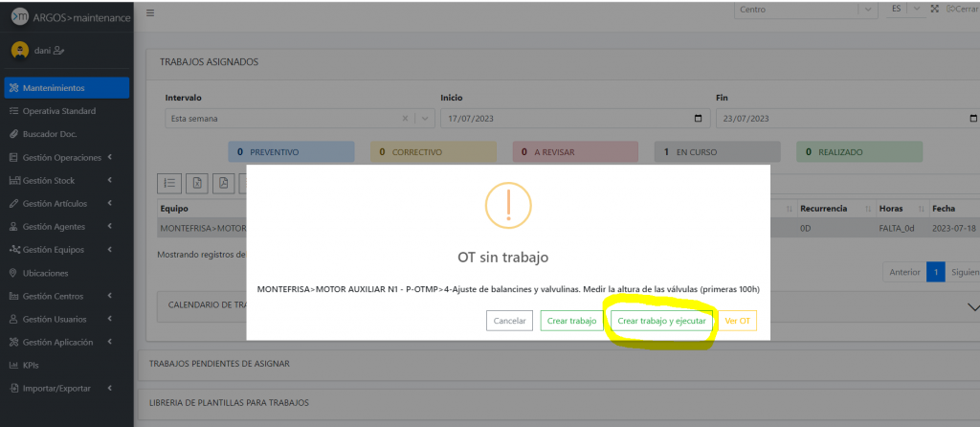Click the Ver OT button
Image resolution: width=980 pixels, height=427 pixels.
point(738,322)
